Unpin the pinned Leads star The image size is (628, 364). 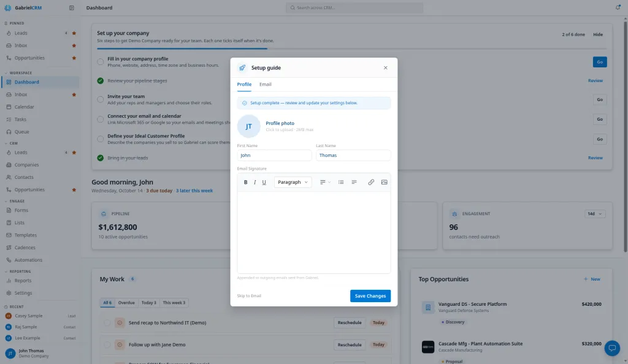click(x=74, y=33)
